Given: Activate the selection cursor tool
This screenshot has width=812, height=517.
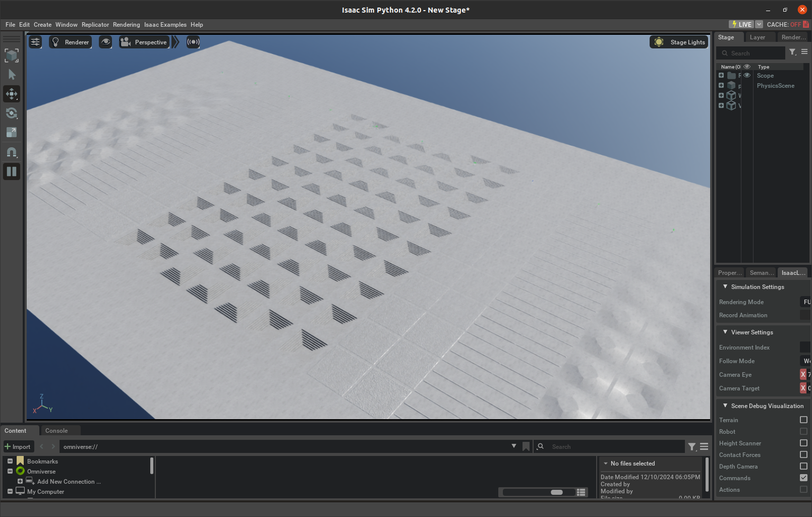Looking at the screenshot, I should [12, 74].
